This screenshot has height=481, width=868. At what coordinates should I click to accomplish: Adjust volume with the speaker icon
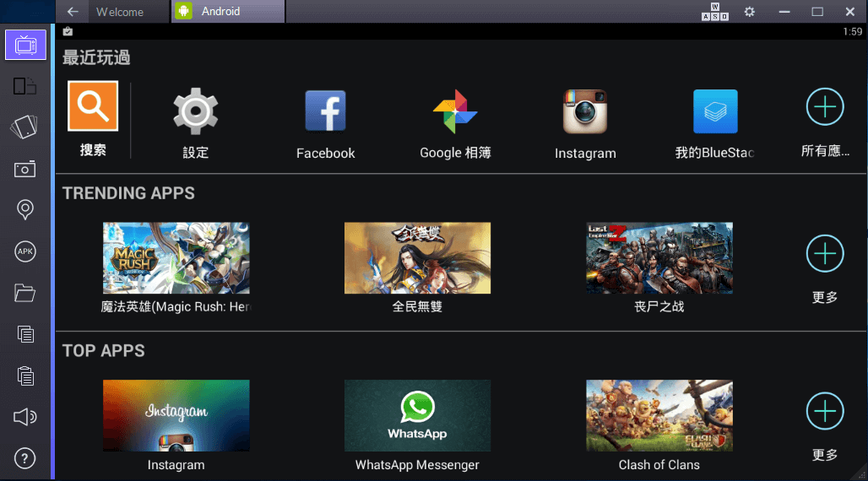[25, 417]
